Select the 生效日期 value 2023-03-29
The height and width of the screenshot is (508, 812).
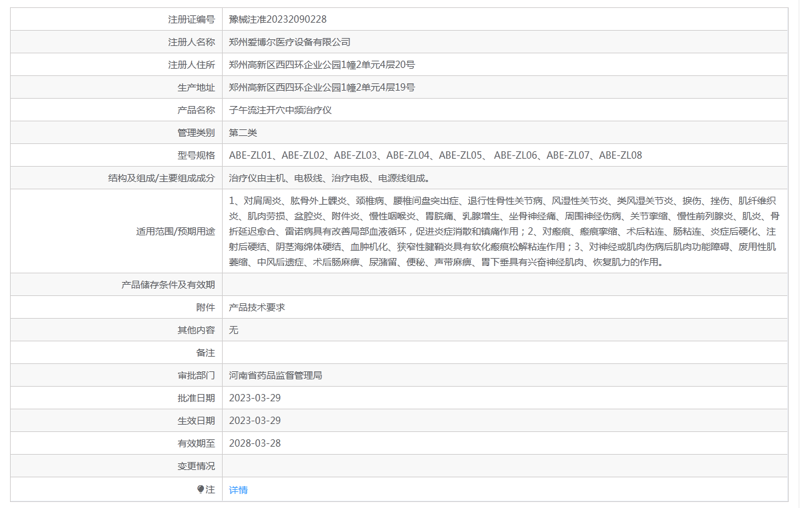255,421
